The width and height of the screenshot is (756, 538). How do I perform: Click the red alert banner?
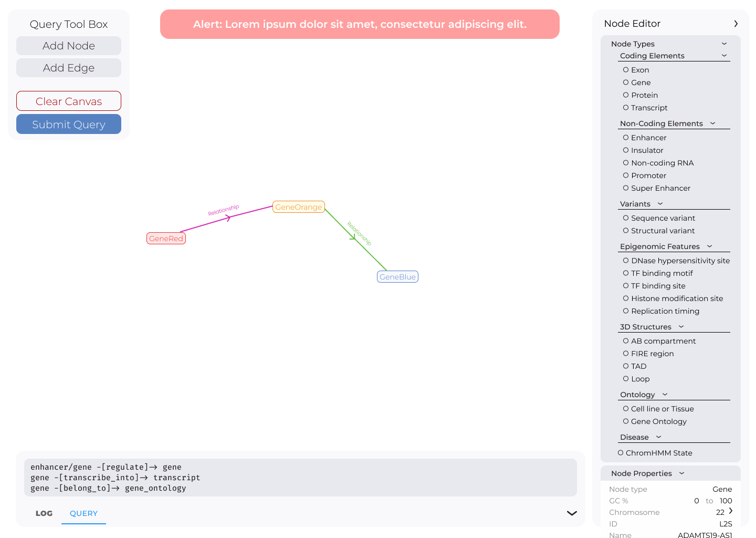[360, 24]
